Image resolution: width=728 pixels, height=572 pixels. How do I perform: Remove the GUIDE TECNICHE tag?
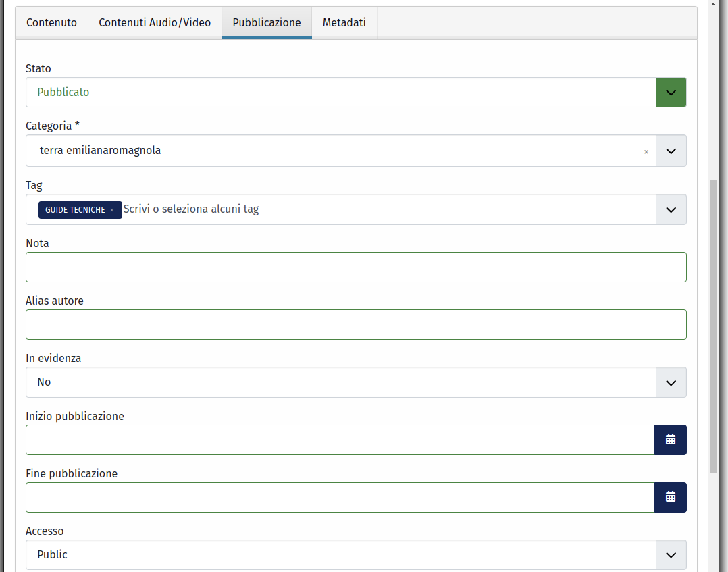[x=112, y=210]
